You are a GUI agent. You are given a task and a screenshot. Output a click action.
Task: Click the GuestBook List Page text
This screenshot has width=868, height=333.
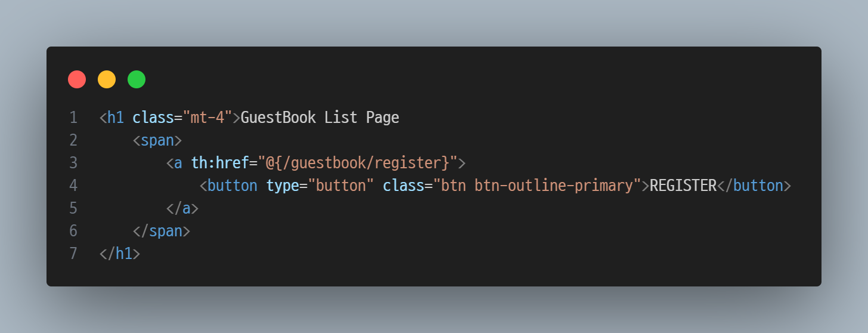point(320,118)
